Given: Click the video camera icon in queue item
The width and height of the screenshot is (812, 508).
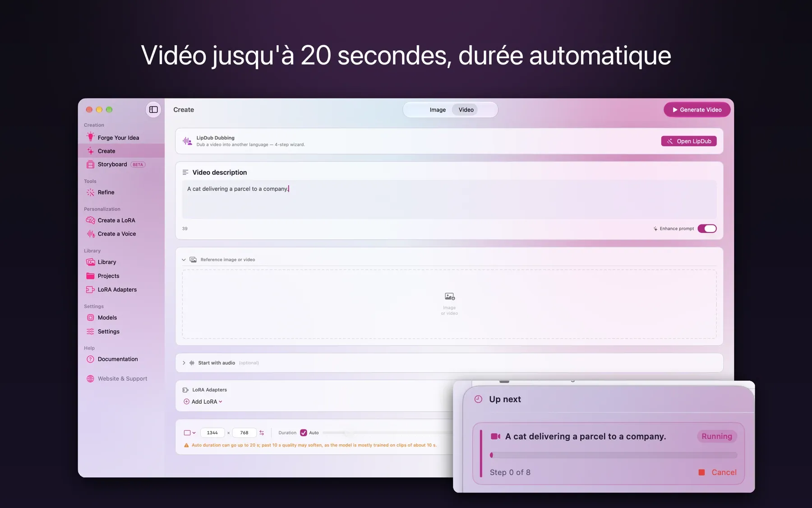Looking at the screenshot, I should 495,436.
